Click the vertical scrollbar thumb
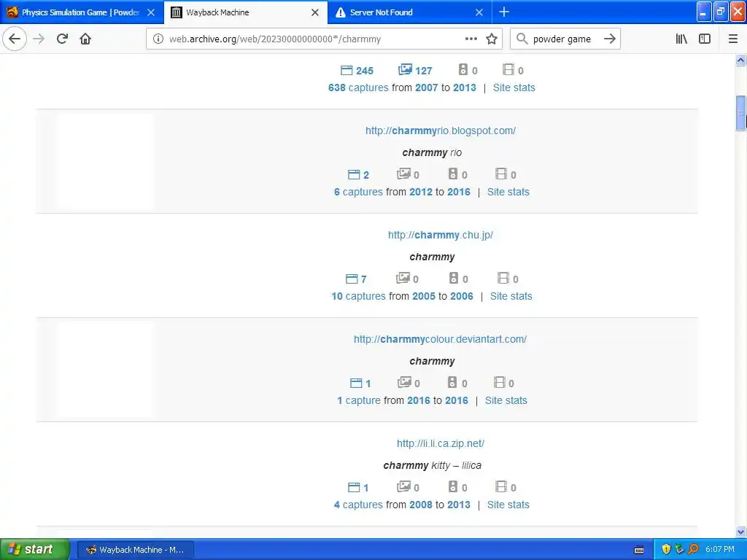Image resolution: width=747 pixels, height=560 pixels. pos(741,113)
